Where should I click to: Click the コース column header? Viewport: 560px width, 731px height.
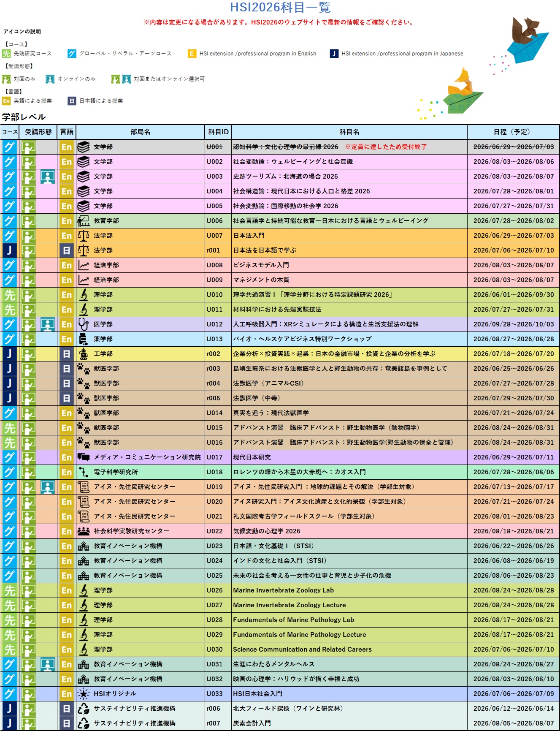pos(10,132)
